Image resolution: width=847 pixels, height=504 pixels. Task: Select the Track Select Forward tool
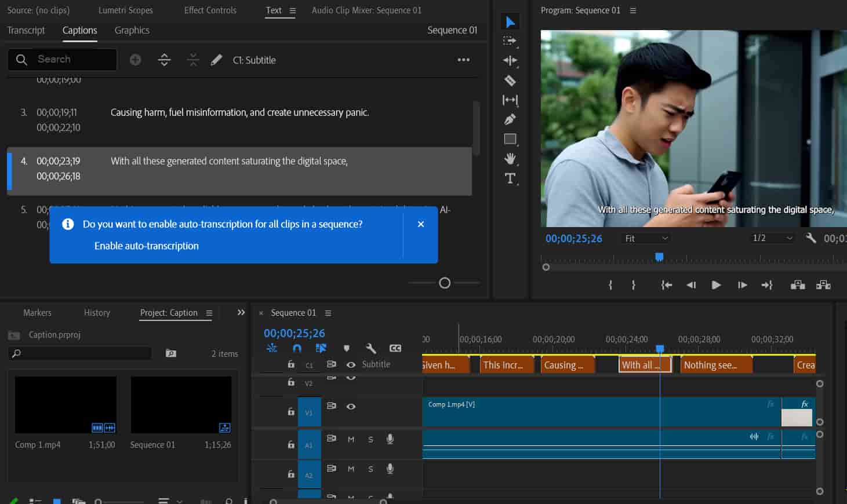(510, 41)
